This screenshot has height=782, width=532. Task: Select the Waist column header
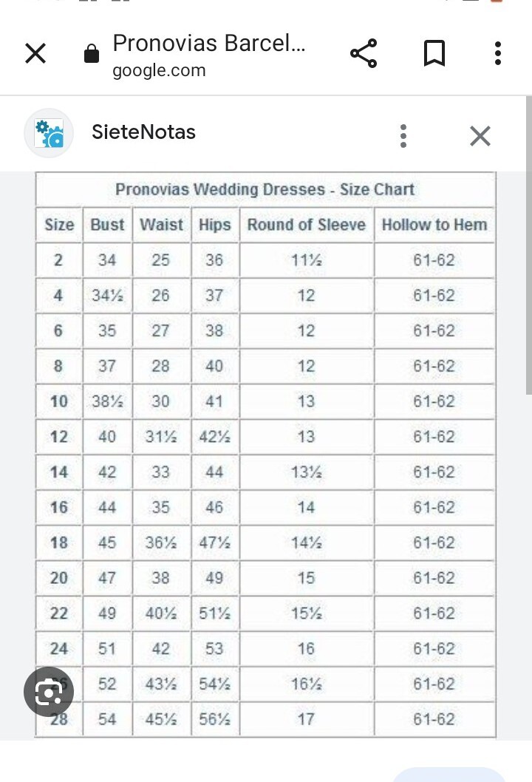pyautogui.click(x=161, y=225)
